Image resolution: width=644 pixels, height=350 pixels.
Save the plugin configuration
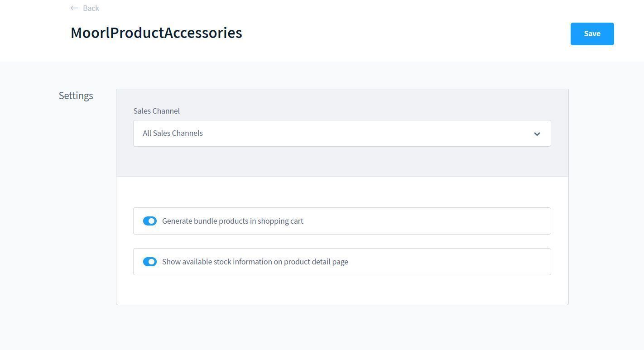click(592, 34)
